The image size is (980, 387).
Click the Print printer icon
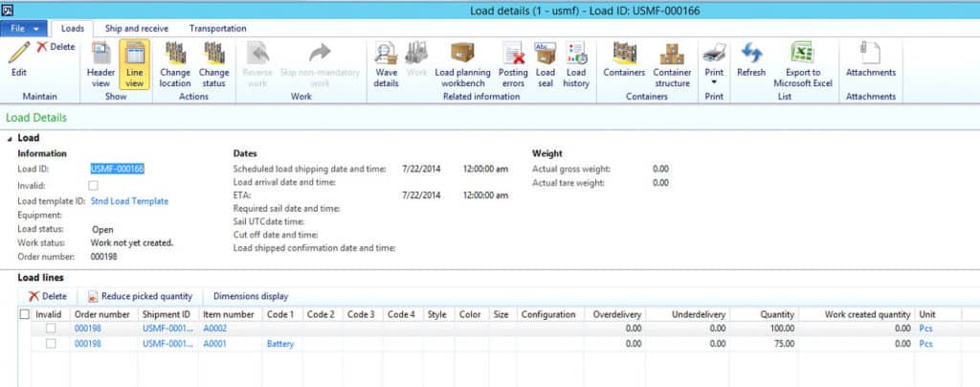point(714,53)
